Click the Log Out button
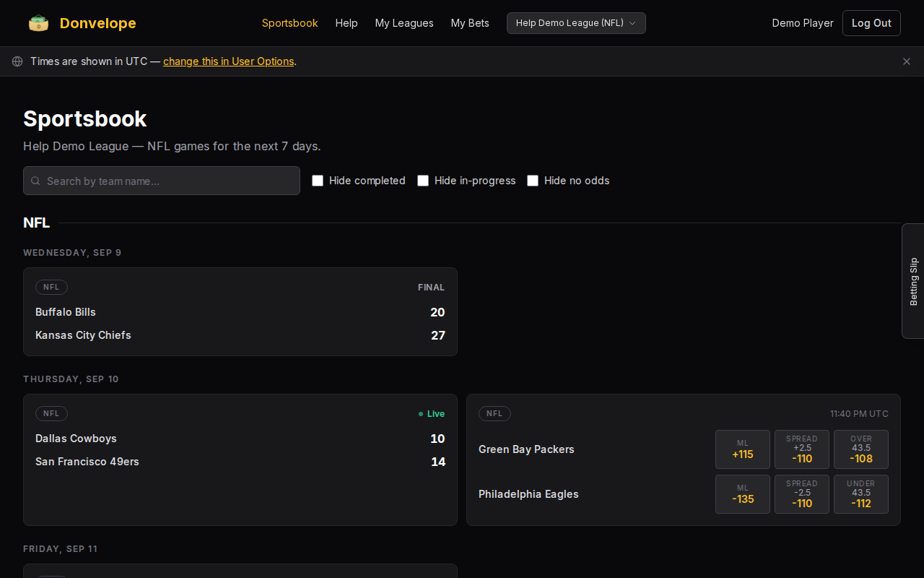 tap(871, 23)
